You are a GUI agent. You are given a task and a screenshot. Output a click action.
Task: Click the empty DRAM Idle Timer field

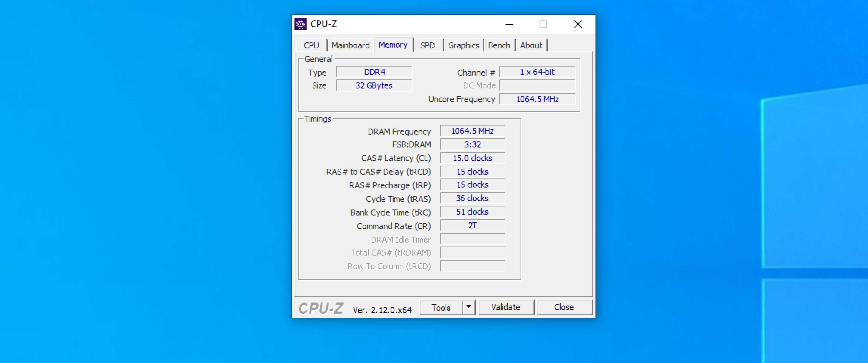click(472, 239)
